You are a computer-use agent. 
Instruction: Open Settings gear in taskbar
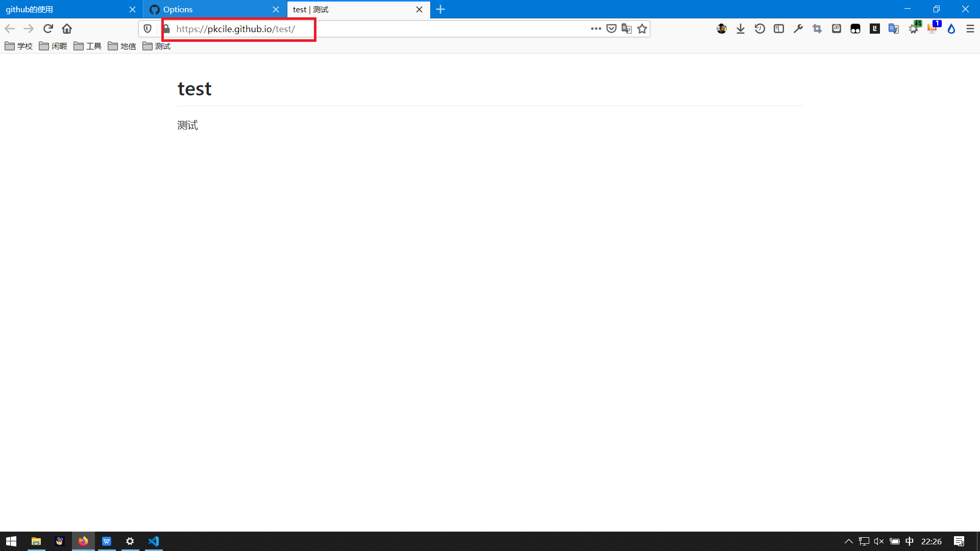pos(130,541)
